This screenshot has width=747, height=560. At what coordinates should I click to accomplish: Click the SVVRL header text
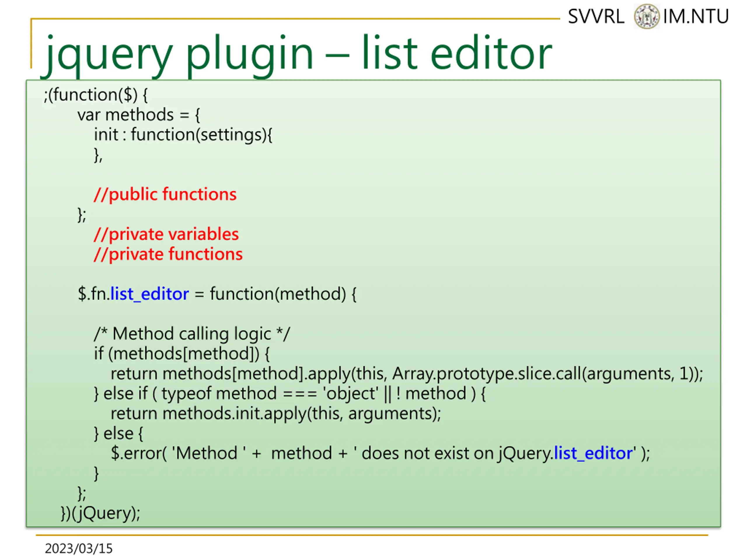[596, 17]
